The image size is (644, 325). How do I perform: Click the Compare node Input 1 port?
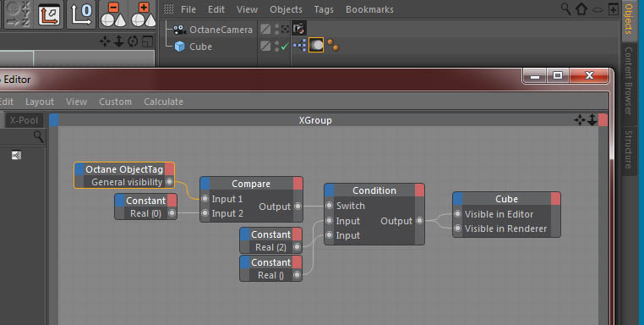(205, 199)
